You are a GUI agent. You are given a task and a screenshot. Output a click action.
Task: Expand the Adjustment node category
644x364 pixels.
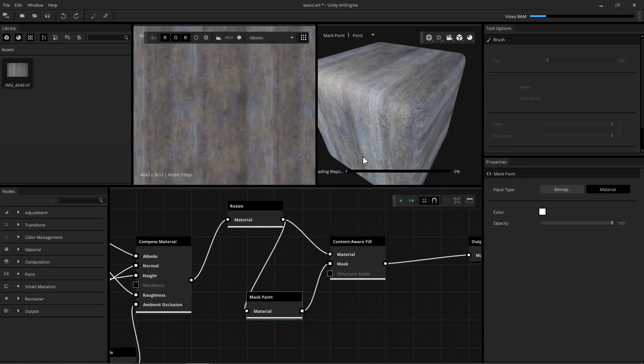[x=18, y=212]
